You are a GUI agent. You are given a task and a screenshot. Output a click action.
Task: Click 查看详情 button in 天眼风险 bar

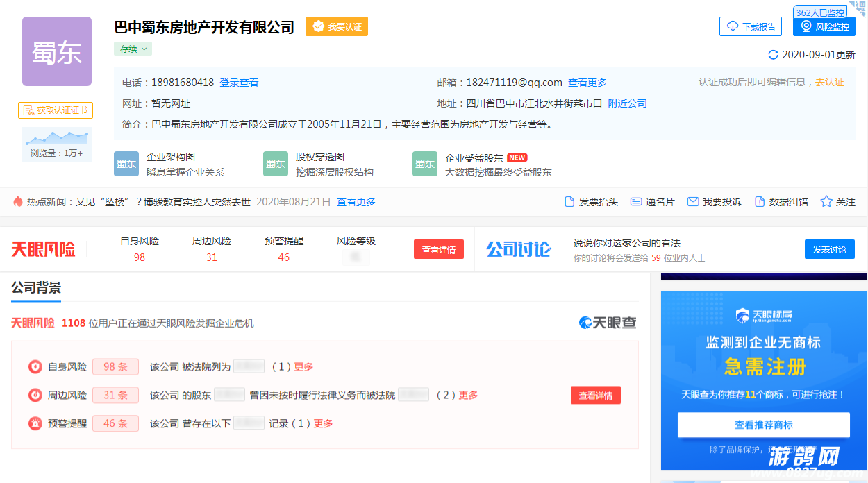click(x=439, y=249)
